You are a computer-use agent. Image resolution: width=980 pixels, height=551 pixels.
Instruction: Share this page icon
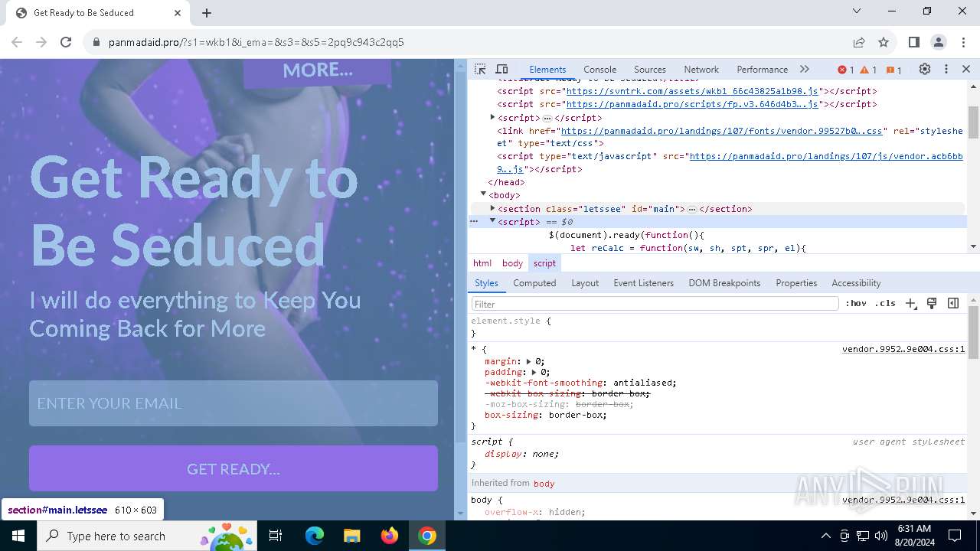coord(859,42)
